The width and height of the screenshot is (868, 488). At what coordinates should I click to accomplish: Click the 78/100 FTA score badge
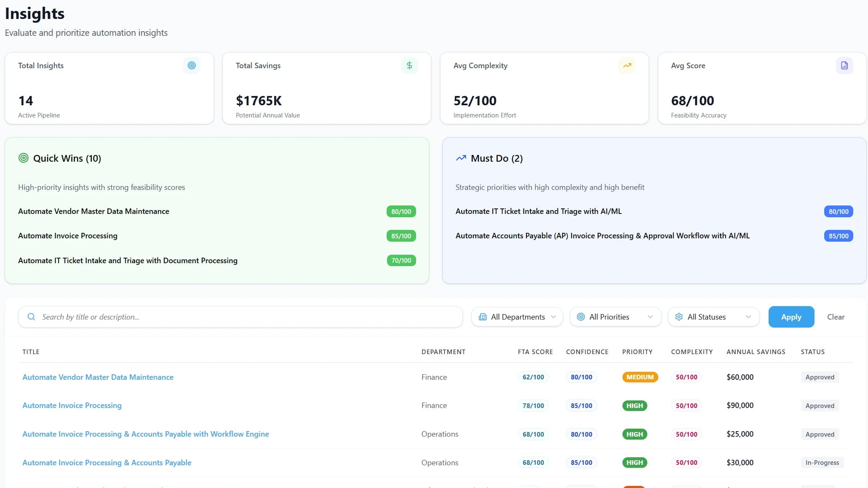click(533, 405)
